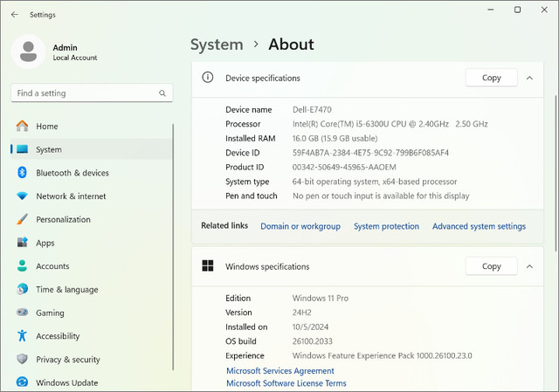Focus the Find a setting field
Viewport: 559px width, 392px height.
92,93
